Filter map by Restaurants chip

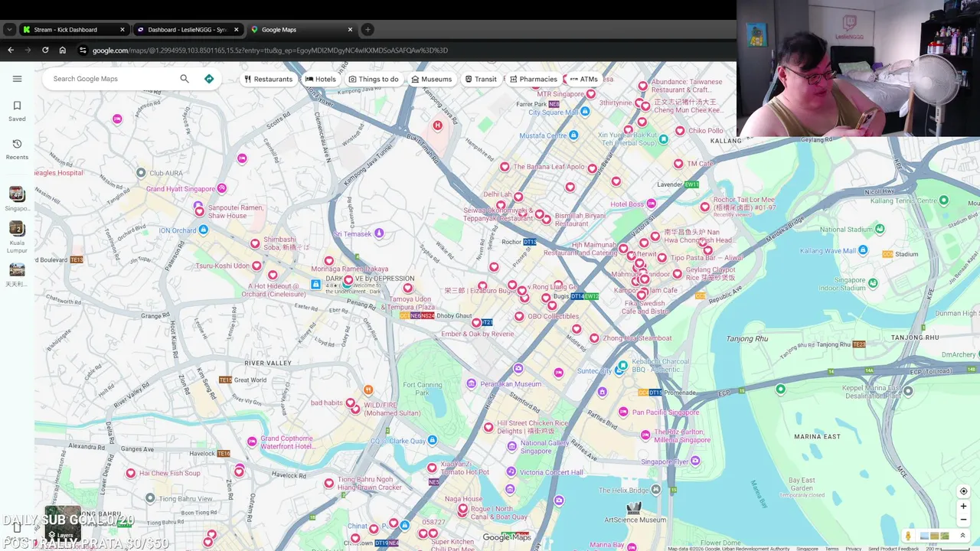[x=268, y=79]
